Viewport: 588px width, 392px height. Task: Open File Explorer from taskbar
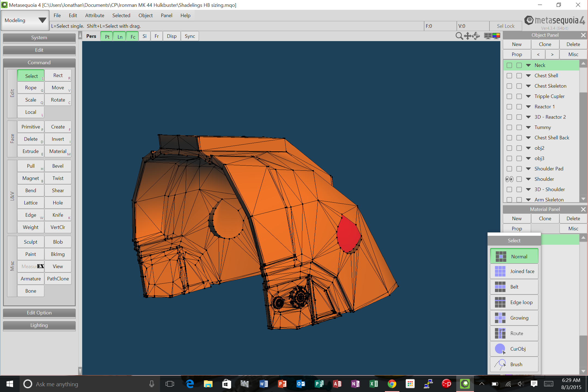coord(208,384)
